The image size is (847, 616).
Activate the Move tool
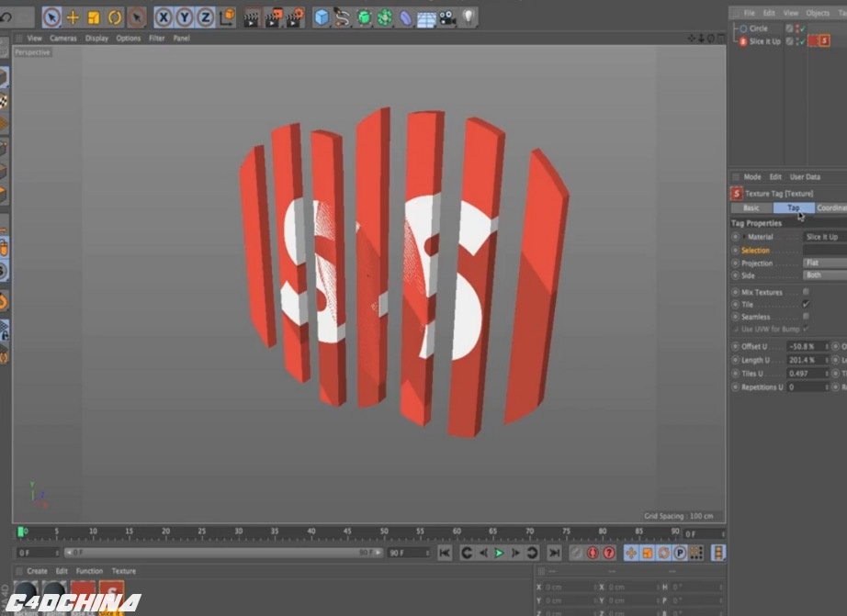click(x=73, y=17)
